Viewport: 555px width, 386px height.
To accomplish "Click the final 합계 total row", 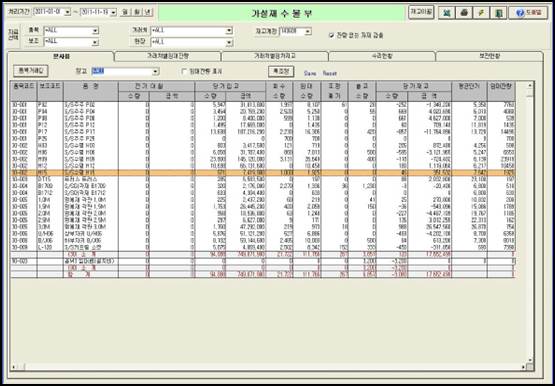I will (x=263, y=275).
